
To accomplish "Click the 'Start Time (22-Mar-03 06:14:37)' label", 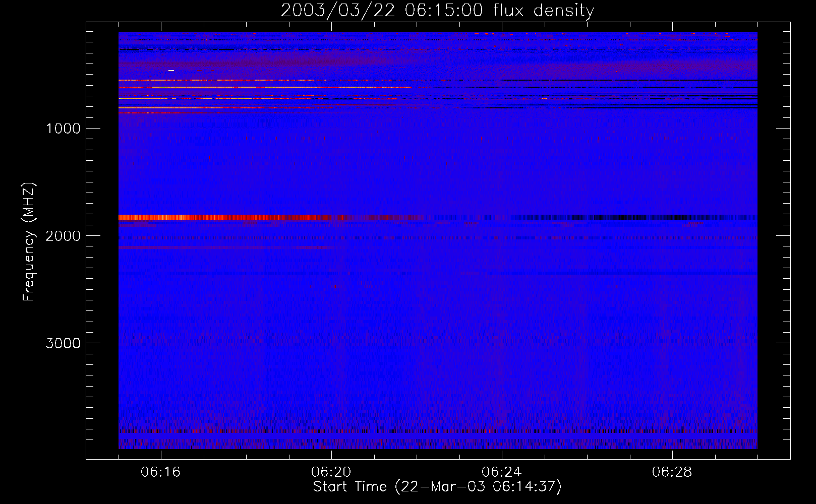I will pyautogui.click(x=437, y=487).
